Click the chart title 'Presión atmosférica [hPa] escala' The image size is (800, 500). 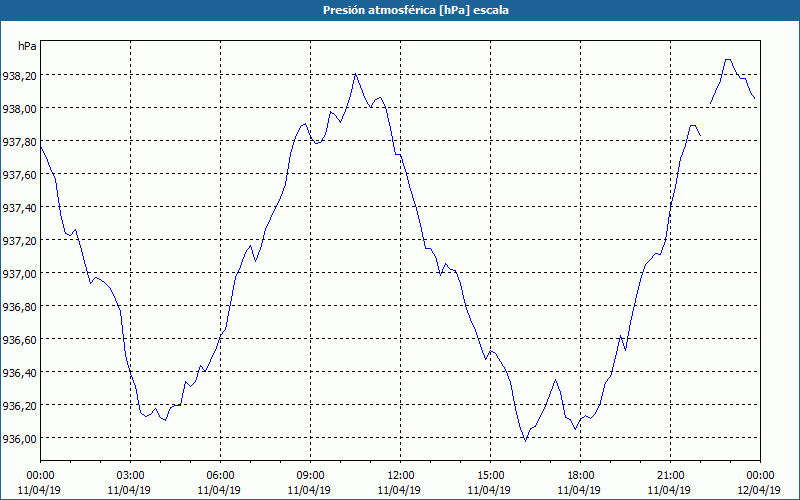[415, 10]
